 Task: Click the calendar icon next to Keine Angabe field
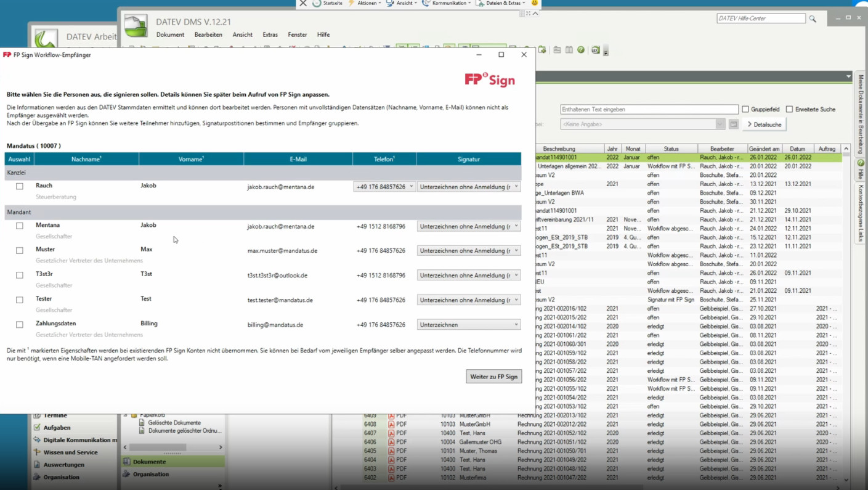click(x=734, y=125)
